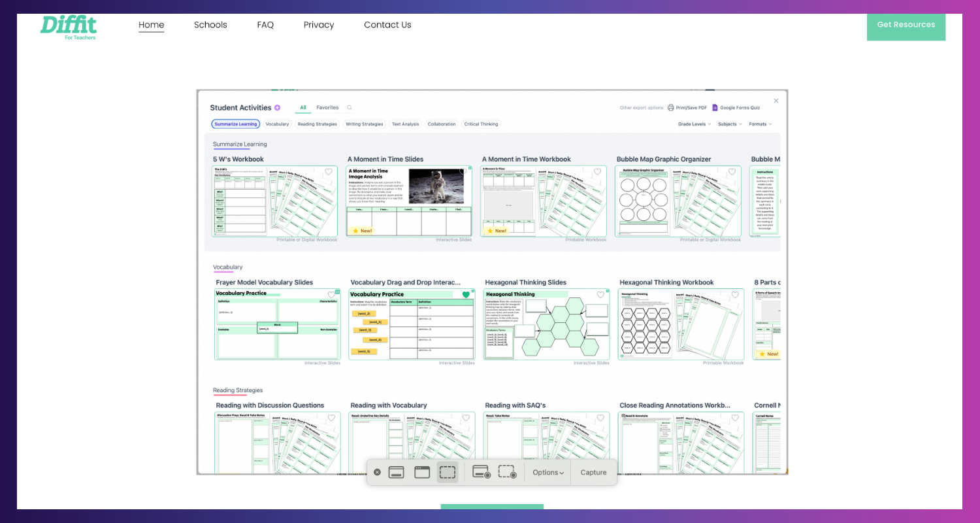Click the search magnifier icon next to Favorites
The image size is (980, 523).
[350, 108]
